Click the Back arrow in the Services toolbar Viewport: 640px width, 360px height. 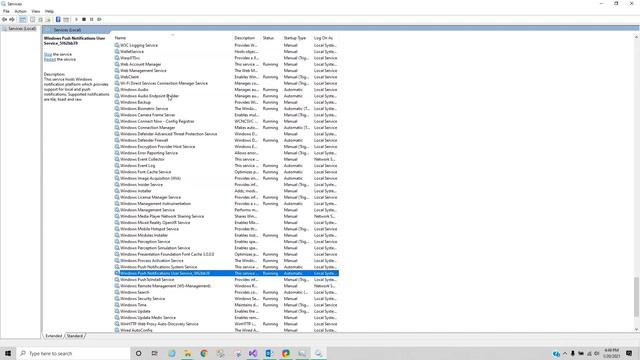click(4, 20)
